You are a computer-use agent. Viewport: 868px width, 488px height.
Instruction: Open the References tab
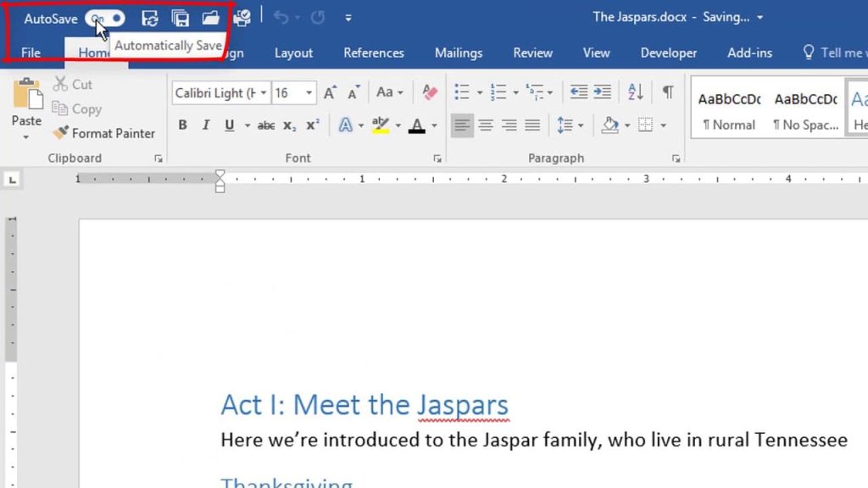(374, 53)
